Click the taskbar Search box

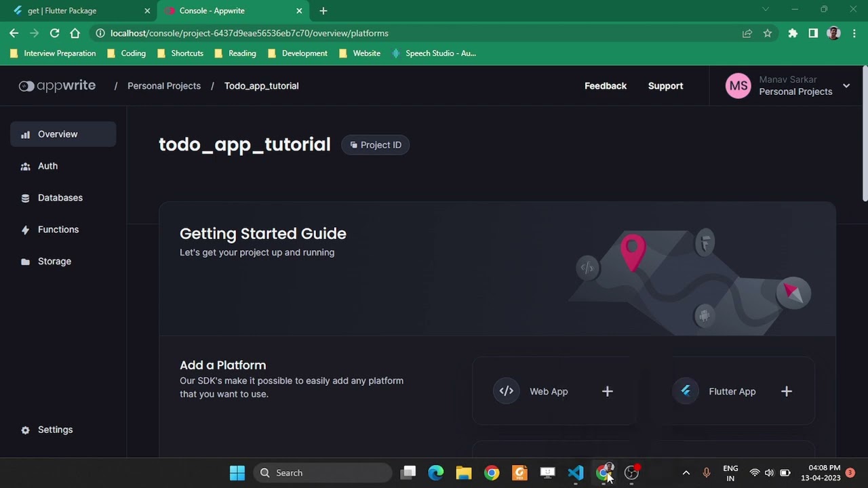(323, 473)
